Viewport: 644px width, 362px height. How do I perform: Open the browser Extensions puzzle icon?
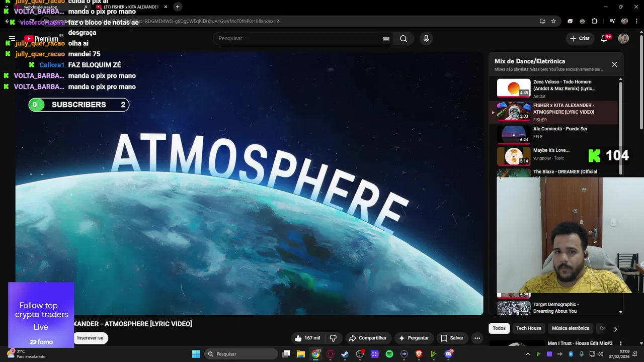tap(595, 21)
